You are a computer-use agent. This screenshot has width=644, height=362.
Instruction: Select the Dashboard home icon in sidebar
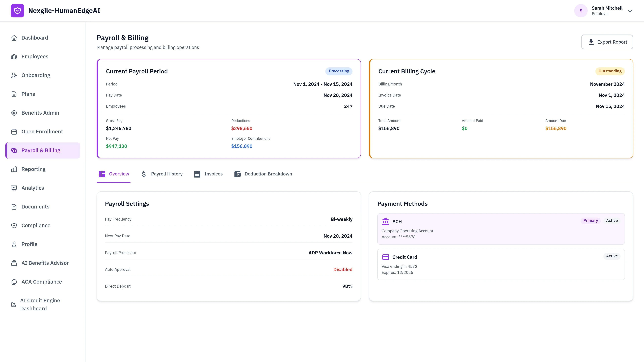coord(14,38)
